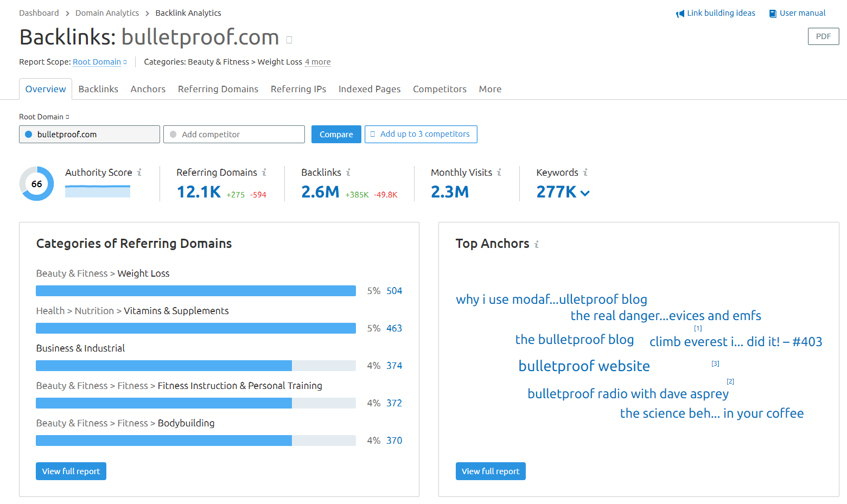Click anchor 'the science beh... in your coffee'

point(712,413)
